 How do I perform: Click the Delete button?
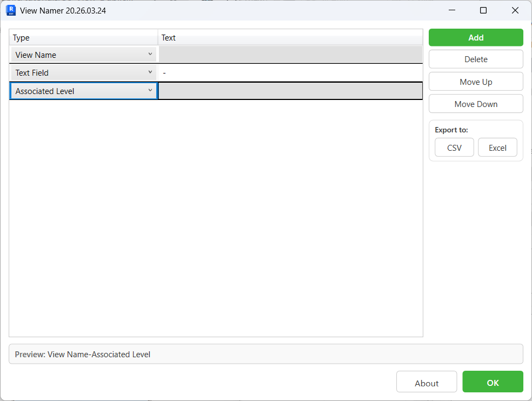475,59
